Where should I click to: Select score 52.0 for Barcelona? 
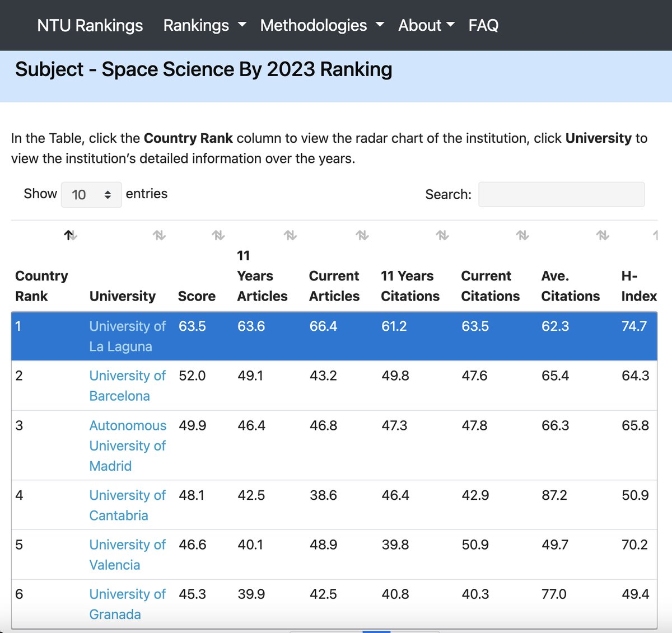click(x=192, y=376)
